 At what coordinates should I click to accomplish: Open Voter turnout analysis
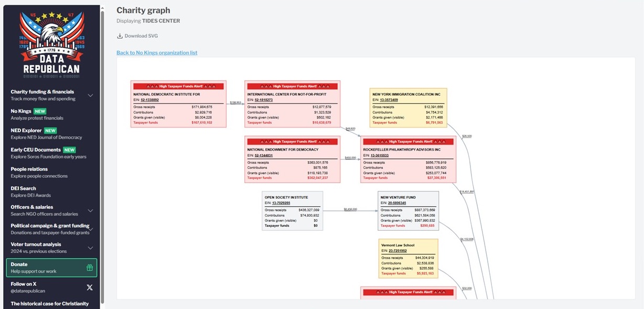click(51, 248)
